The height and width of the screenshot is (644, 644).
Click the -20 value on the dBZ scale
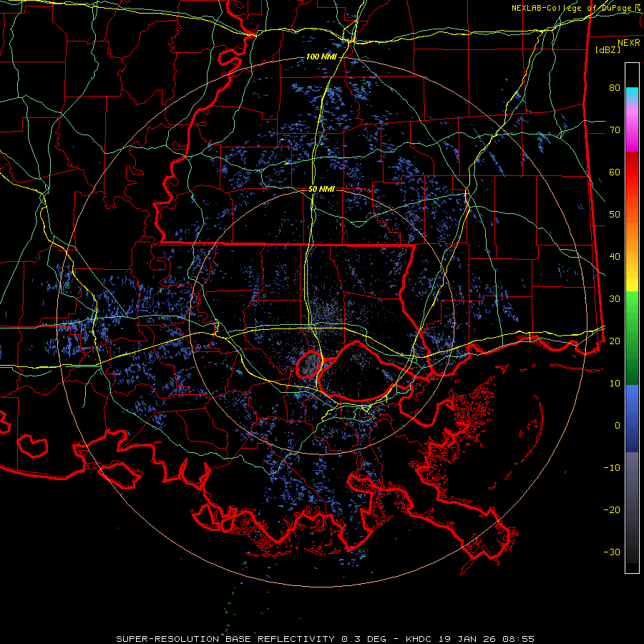(612, 510)
